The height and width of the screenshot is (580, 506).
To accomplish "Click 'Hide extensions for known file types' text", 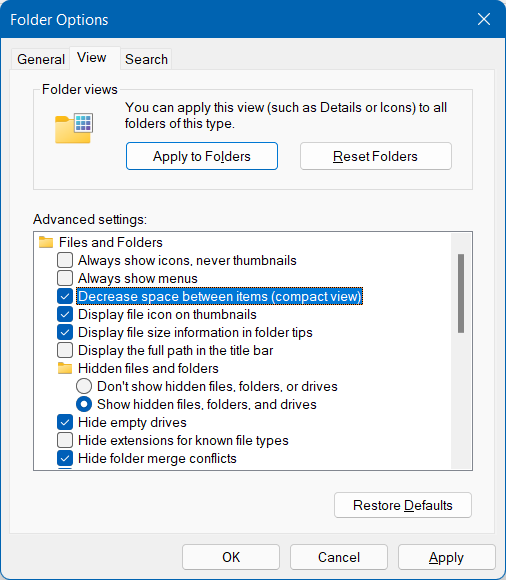I will 183,440.
